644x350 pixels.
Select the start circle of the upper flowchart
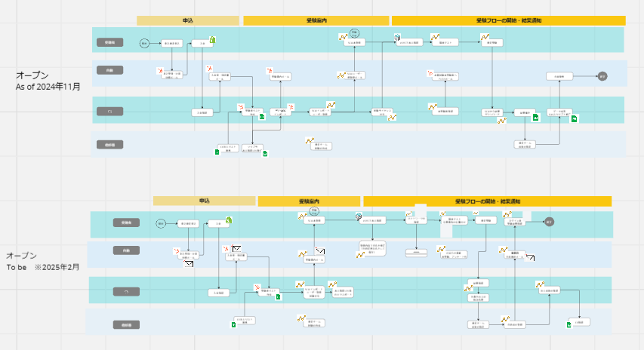pos(144,43)
